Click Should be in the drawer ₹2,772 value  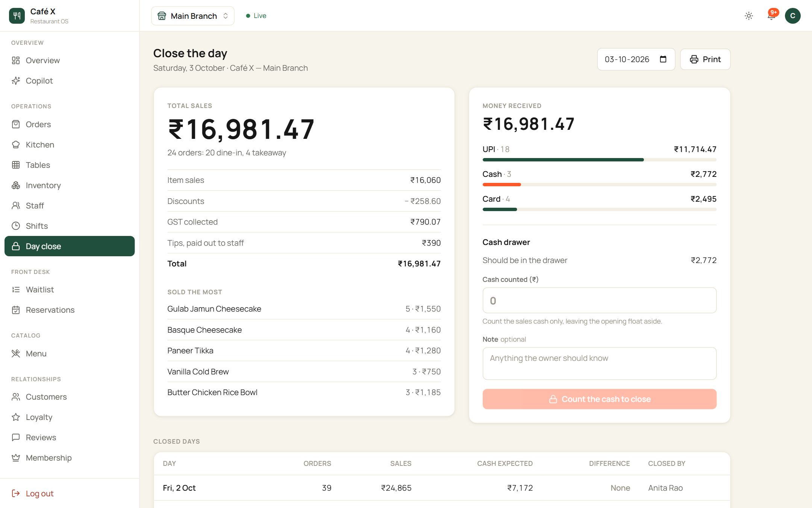(x=703, y=260)
